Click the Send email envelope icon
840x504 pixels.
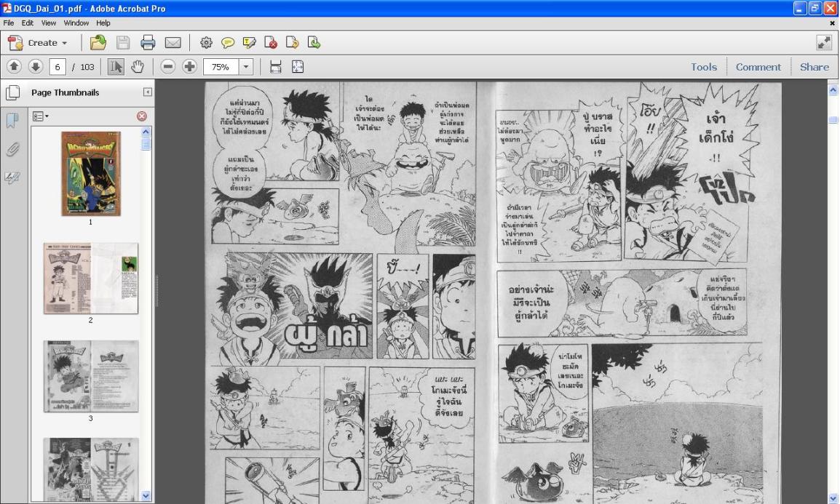point(173,43)
